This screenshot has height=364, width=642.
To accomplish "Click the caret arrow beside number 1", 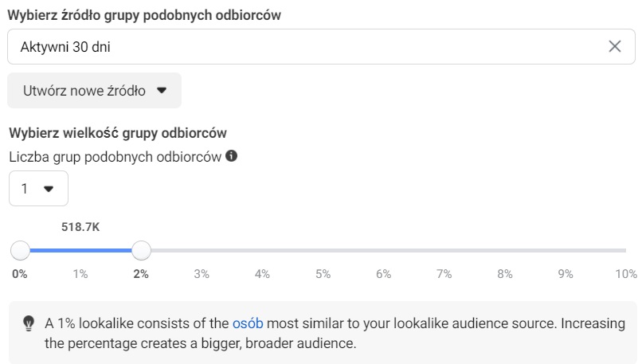I will [49, 189].
